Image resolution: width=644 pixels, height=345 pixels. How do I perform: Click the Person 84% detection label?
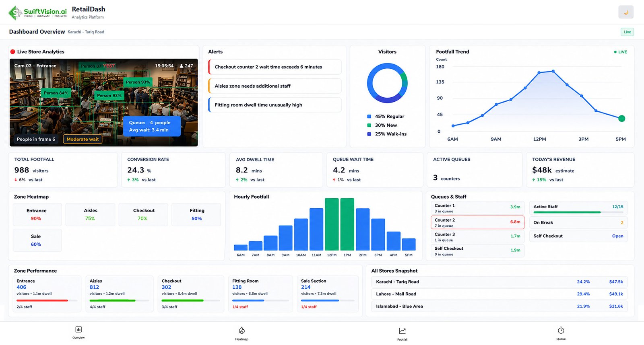(x=56, y=93)
